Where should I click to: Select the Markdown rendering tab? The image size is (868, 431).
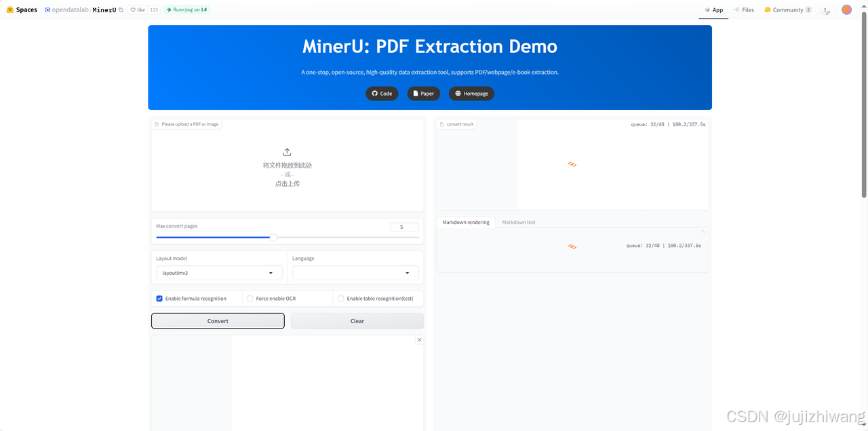pyautogui.click(x=466, y=223)
